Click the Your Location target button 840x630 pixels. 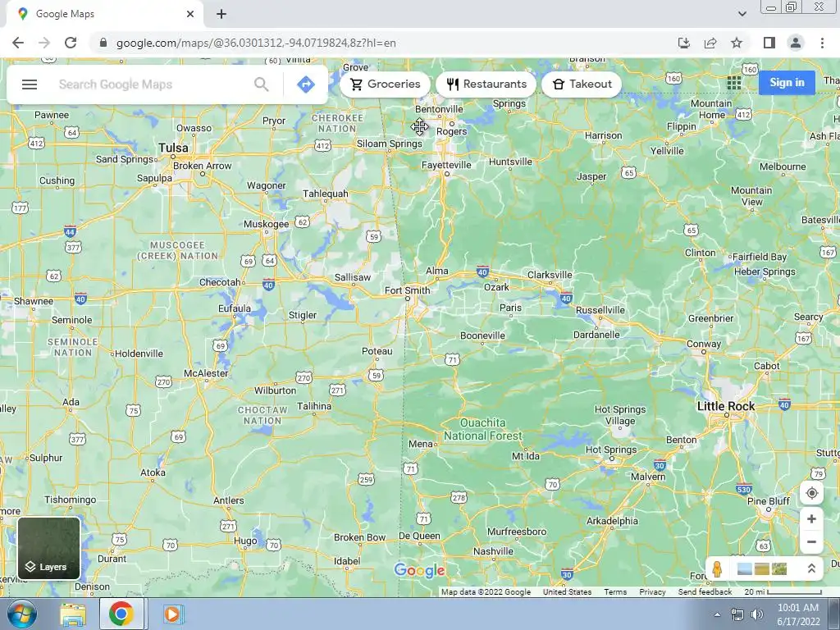(811, 493)
